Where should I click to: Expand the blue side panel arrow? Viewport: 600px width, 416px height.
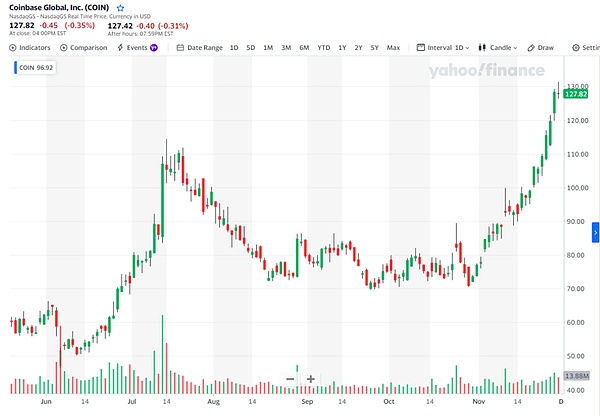[x=595, y=232]
